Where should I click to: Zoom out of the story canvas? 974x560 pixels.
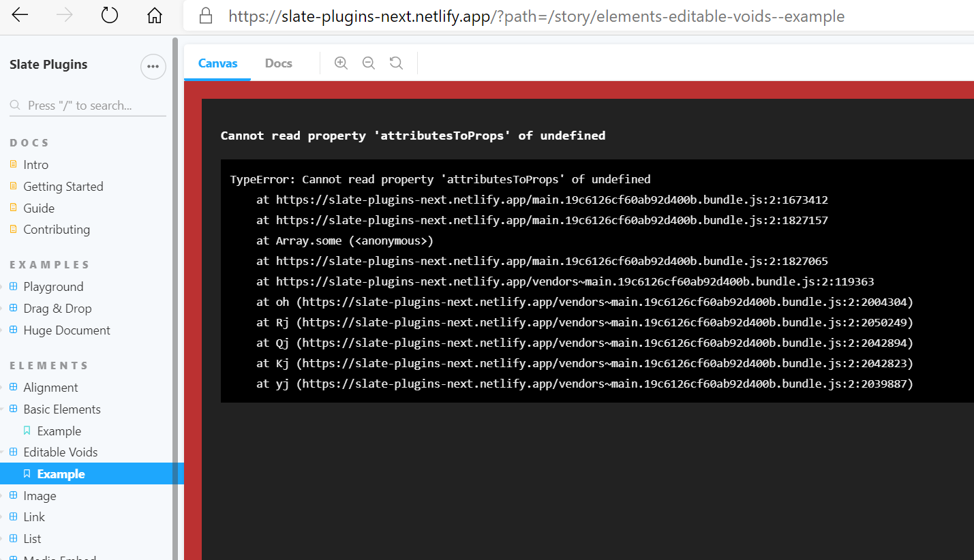click(x=368, y=62)
